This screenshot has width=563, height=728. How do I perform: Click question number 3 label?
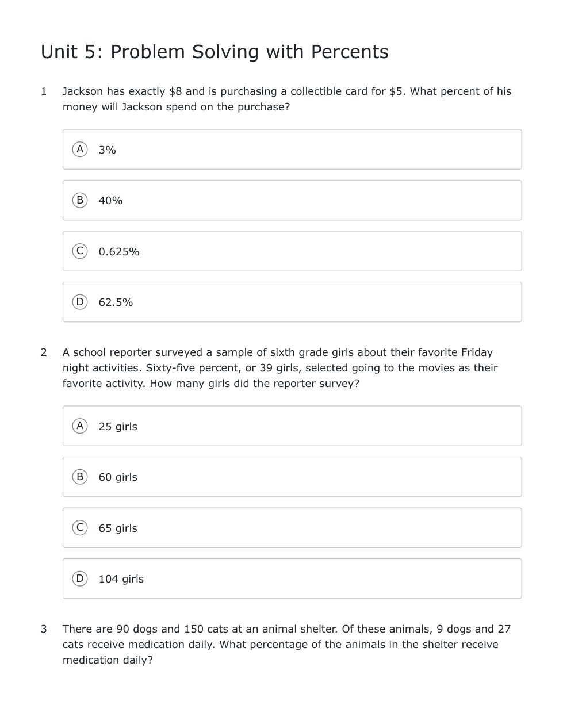point(44,629)
